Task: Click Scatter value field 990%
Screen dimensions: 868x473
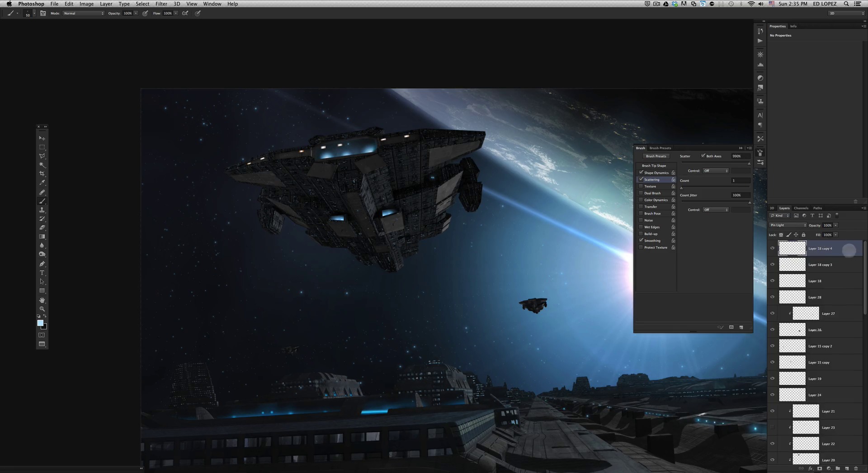Action: tap(741, 156)
